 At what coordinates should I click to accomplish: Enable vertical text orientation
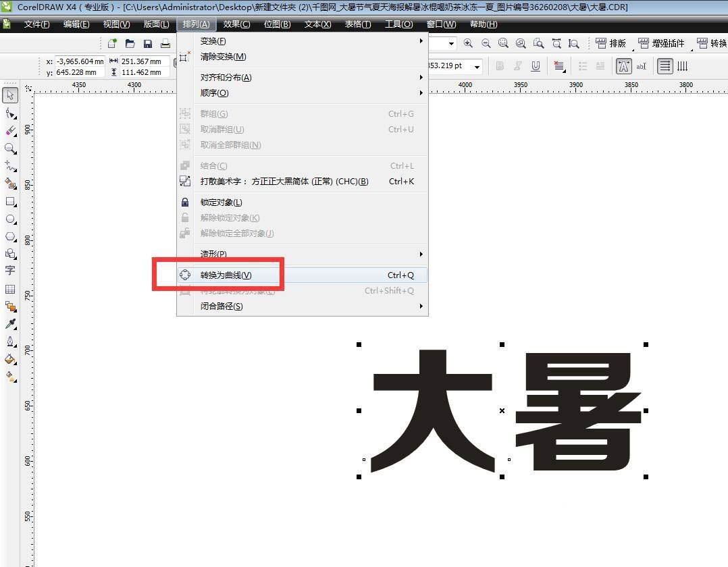pos(683,65)
